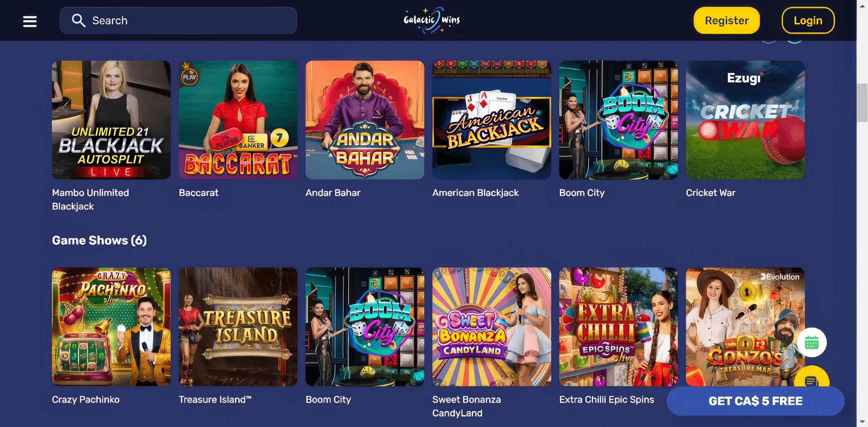
Task: Click the partially hidden carousel next arrow
Action: [794, 42]
